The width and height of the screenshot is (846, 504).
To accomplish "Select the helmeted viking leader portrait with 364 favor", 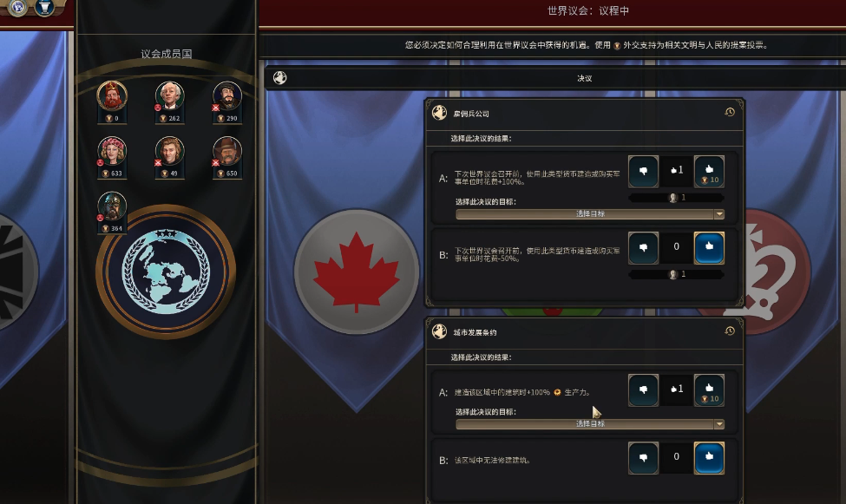I will [x=112, y=206].
